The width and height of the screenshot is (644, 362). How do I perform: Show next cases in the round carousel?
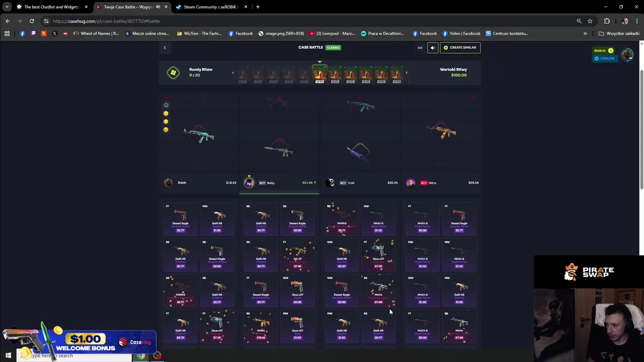pyautogui.click(x=406, y=73)
